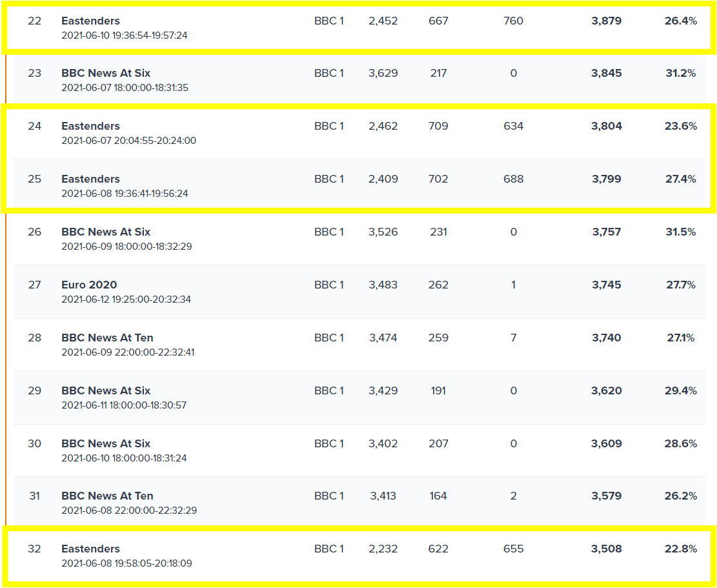Select the rank number 27 cell
Image resolution: width=717 pixels, height=588 pixels.
34,285
